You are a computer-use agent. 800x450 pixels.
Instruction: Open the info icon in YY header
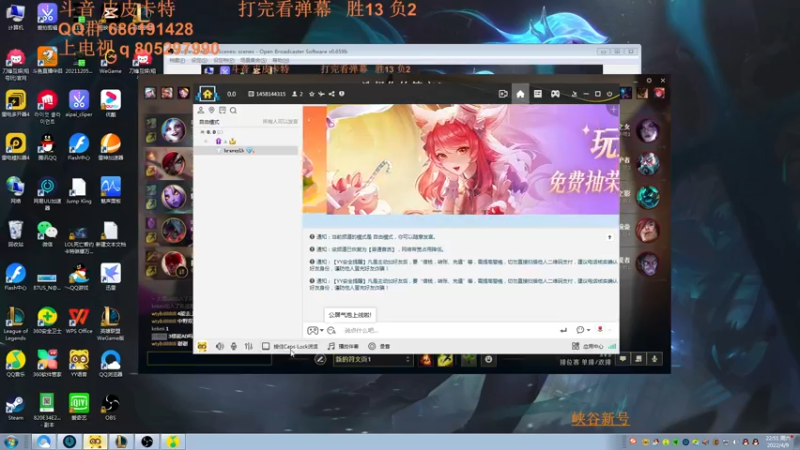click(342, 94)
